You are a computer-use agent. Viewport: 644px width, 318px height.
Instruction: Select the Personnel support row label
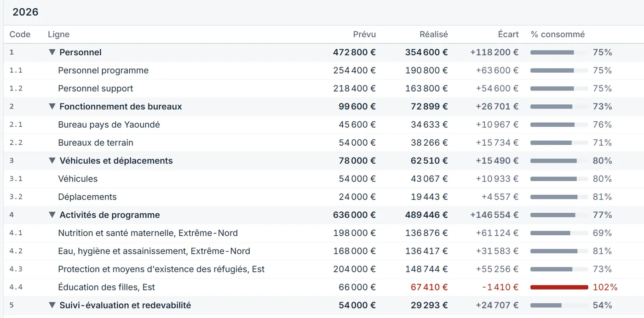pyautogui.click(x=95, y=88)
